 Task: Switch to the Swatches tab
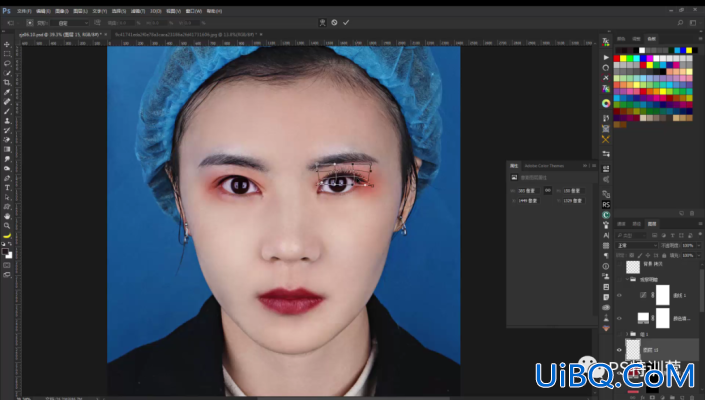651,39
